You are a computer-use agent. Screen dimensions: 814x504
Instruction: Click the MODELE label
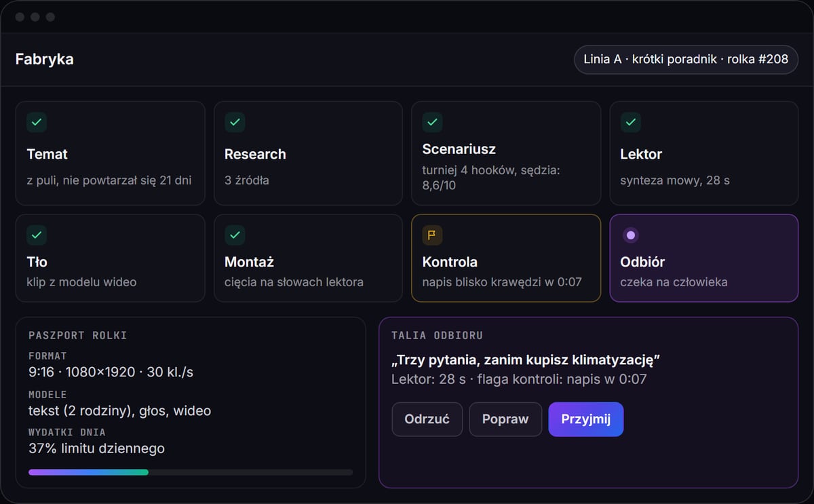pyautogui.click(x=47, y=394)
